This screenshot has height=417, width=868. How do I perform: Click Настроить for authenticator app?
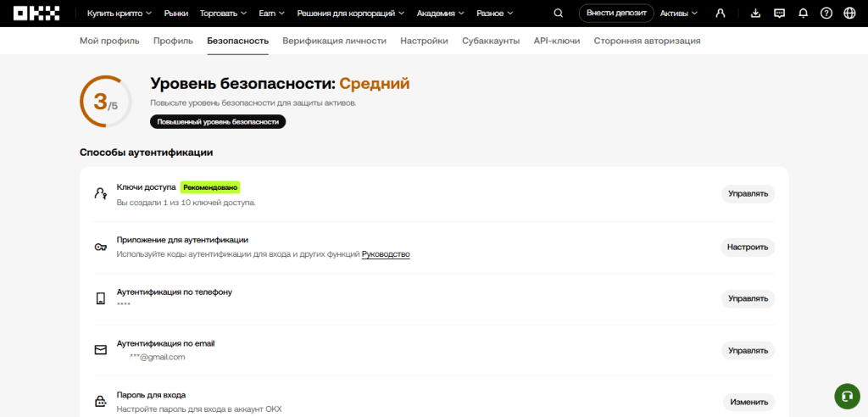pyautogui.click(x=748, y=247)
